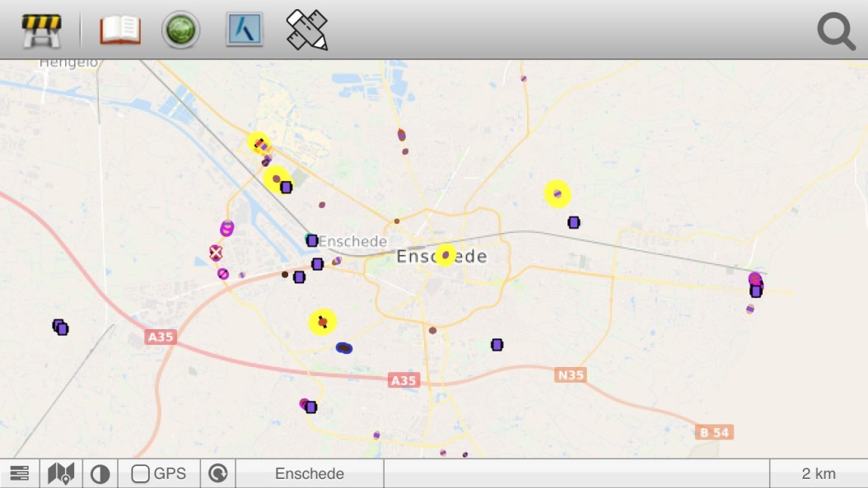Click the map with pin icon
The image size is (868, 488).
61,474
